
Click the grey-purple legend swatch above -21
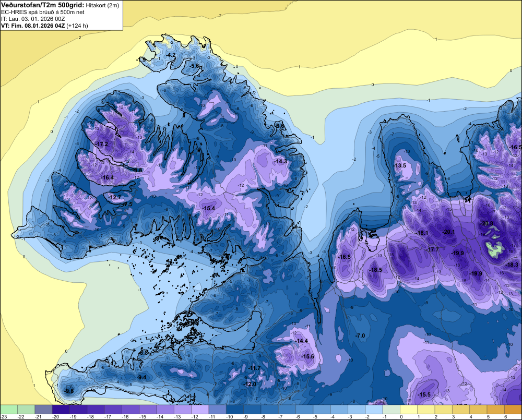pos(44,410)
